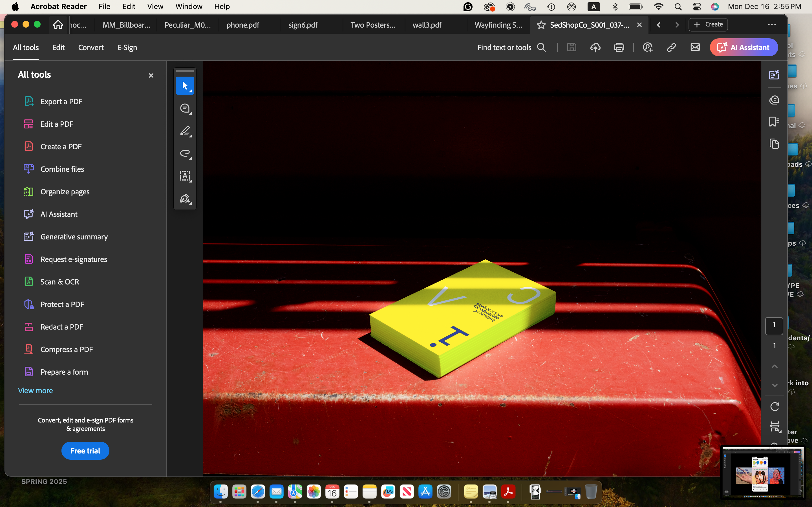The width and height of the screenshot is (812, 507).
Task: Select the arrow Selection tool
Action: [x=185, y=86]
